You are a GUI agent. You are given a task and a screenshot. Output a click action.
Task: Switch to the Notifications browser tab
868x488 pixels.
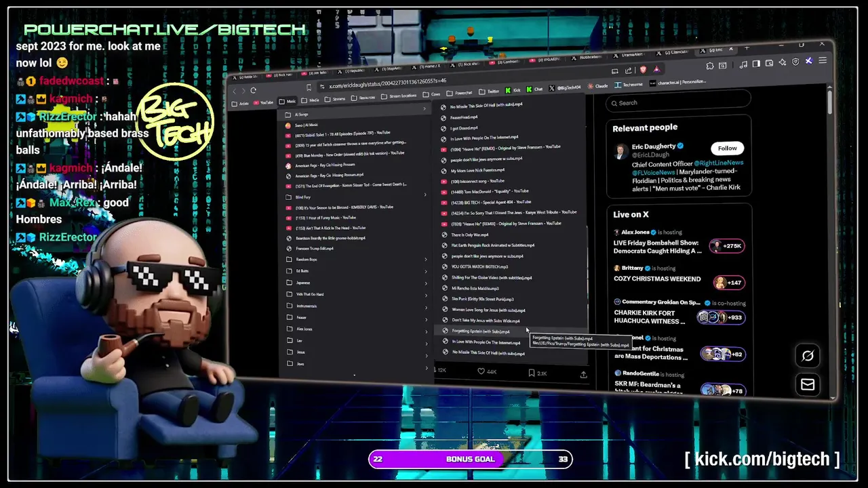(x=587, y=57)
